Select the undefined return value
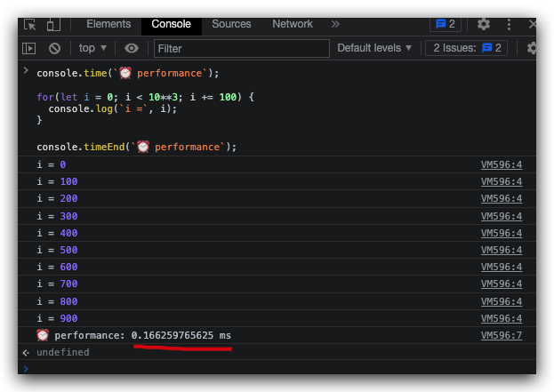The width and height of the screenshot is (554, 392). pyautogui.click(x=63, y=353)
